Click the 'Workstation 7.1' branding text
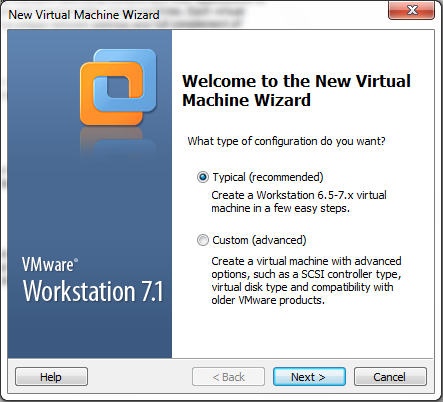Viewport: 443px width, 402px height. click(93, 291)
